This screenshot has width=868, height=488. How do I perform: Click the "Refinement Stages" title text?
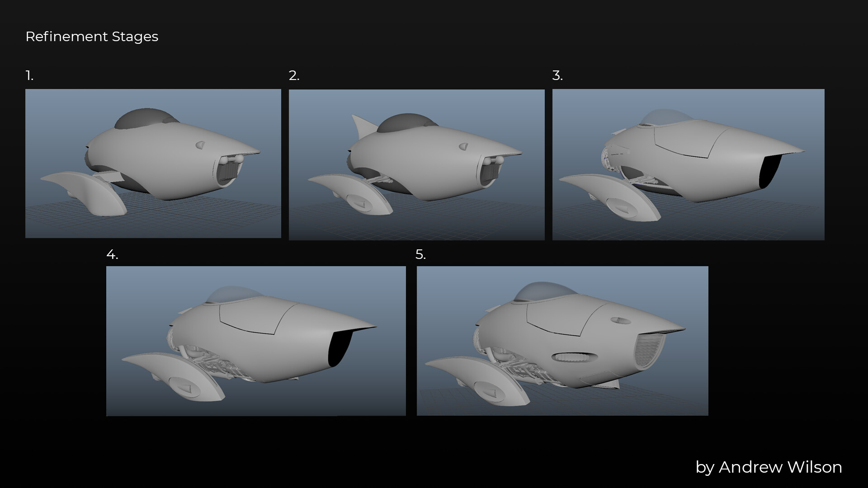92,37
